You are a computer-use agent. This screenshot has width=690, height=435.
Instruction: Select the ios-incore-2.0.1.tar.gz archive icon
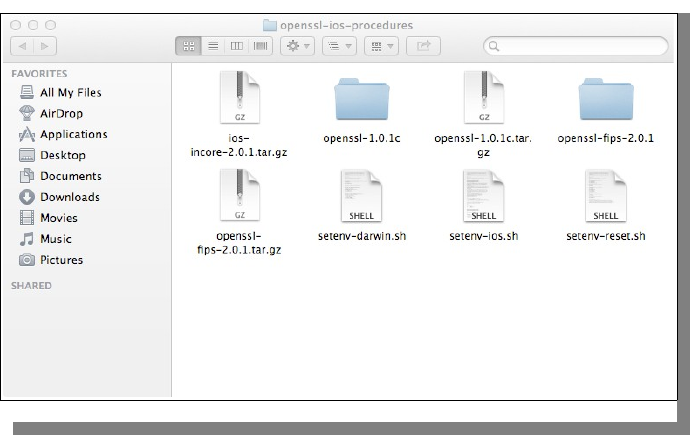(239, 98)
